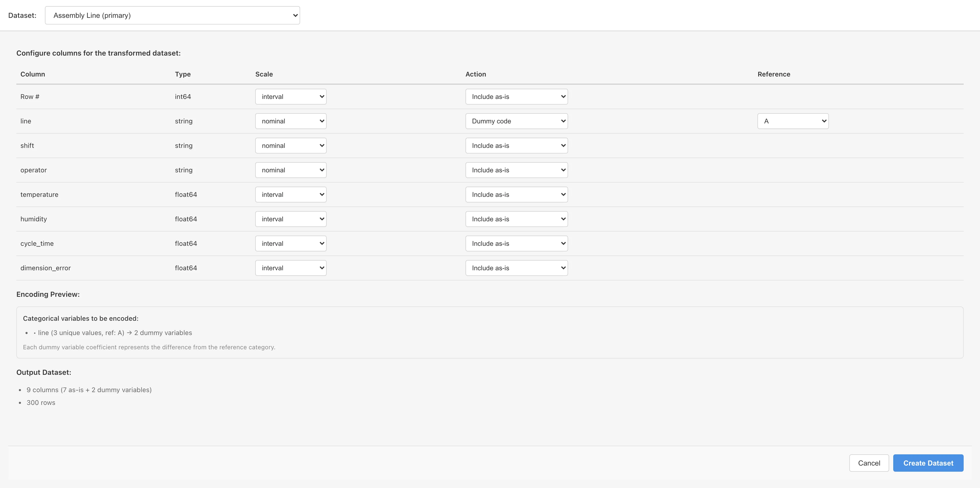Open Action dropdown for humidity row
This screenshot has width=980, height=488.
tap(516, 219)
